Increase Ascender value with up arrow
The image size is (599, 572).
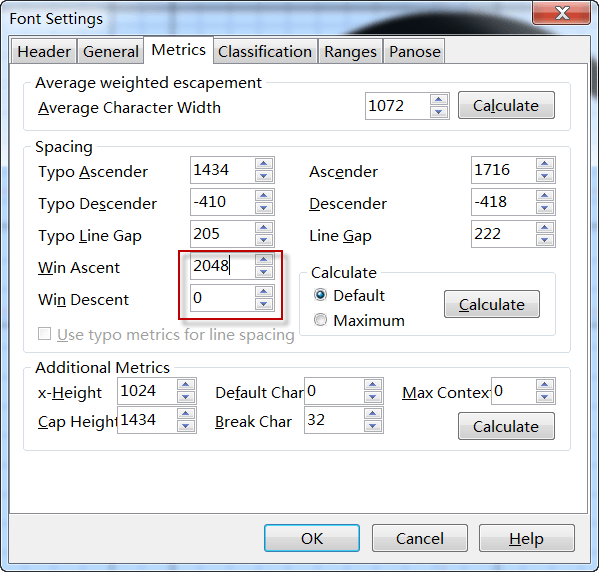(x=544, y=164)
